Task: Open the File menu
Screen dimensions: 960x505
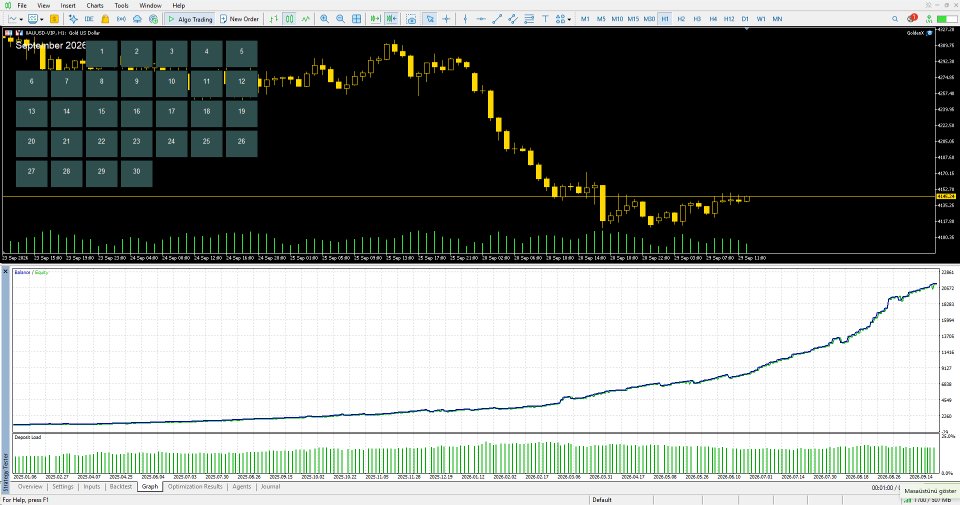Action: point(22,6)
